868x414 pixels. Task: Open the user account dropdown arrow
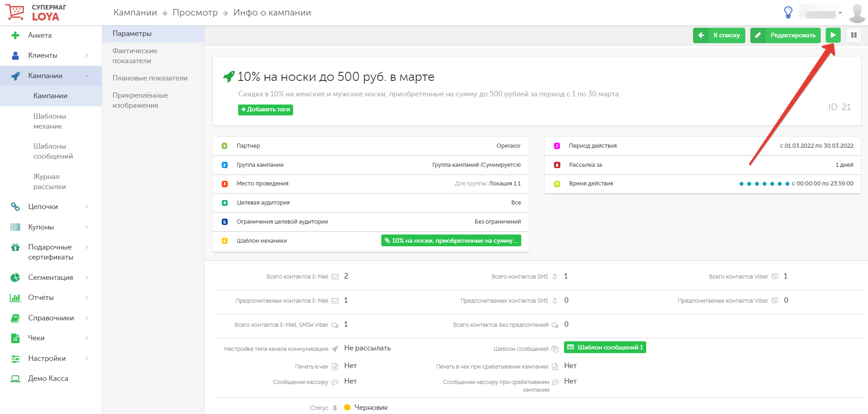tap(840, 13)
